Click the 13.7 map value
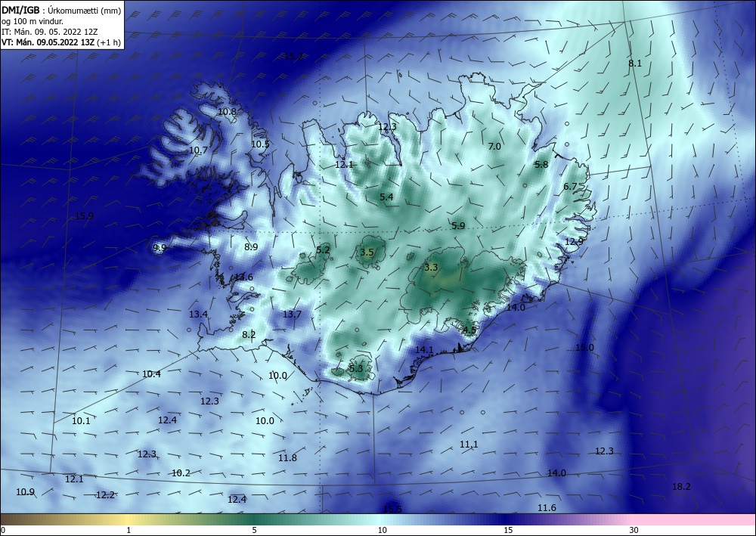This screenshot has height=536, width=756. pos(292,314)
